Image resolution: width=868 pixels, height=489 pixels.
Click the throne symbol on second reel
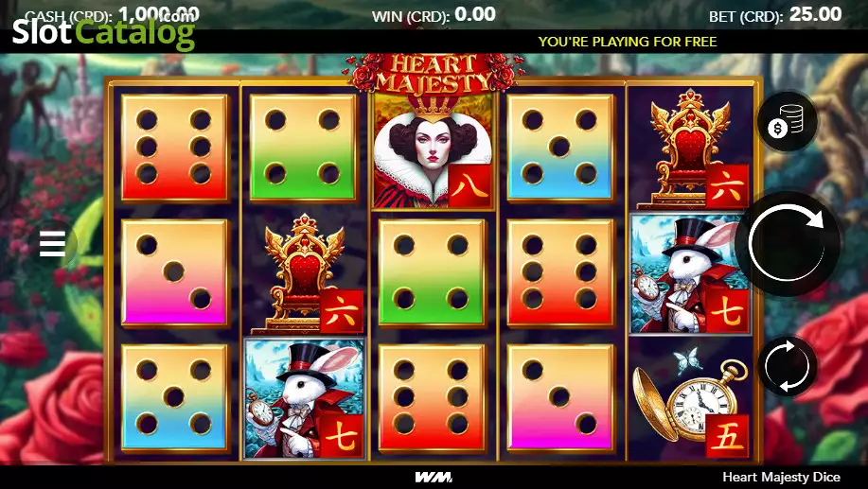tap(305, 274)
